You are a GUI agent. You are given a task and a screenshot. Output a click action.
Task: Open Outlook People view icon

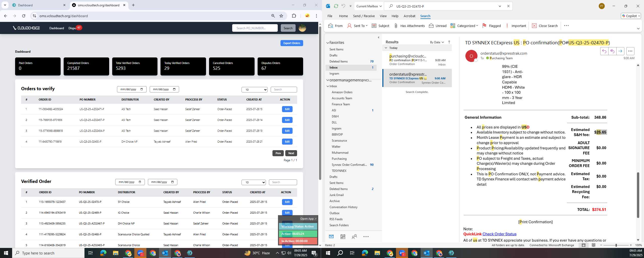coord(354,236)
